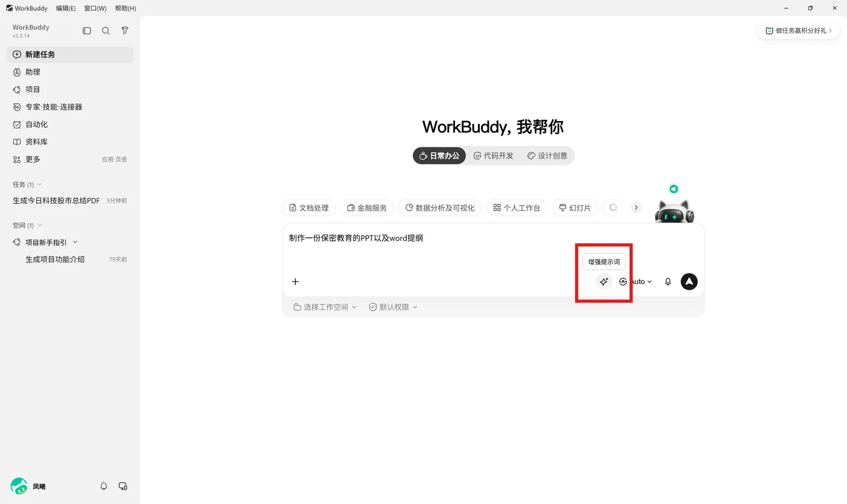Open 专家·技能·连接器 section
This screenshot has width=847, height=504.
70,107
